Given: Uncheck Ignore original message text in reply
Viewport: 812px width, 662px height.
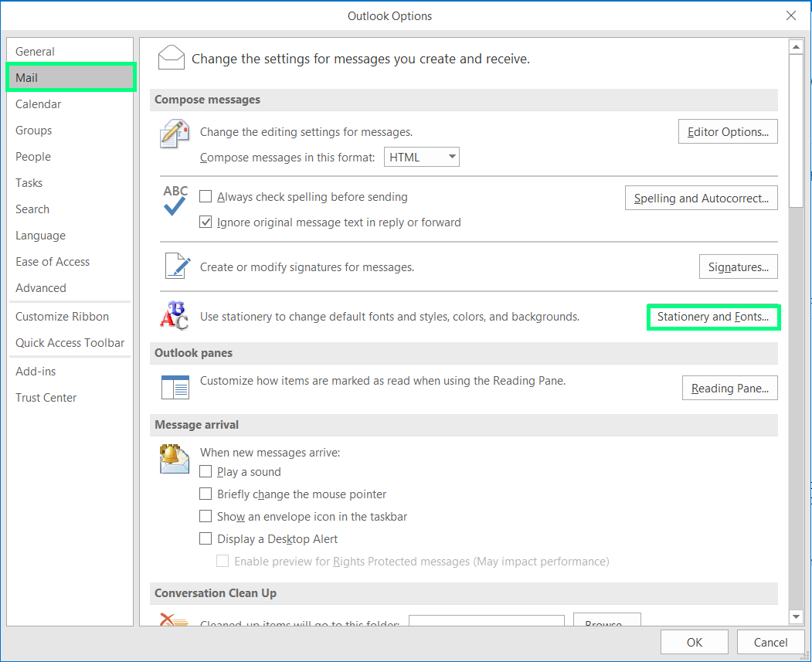Looking at the screenshot, I should click(206, 222).
